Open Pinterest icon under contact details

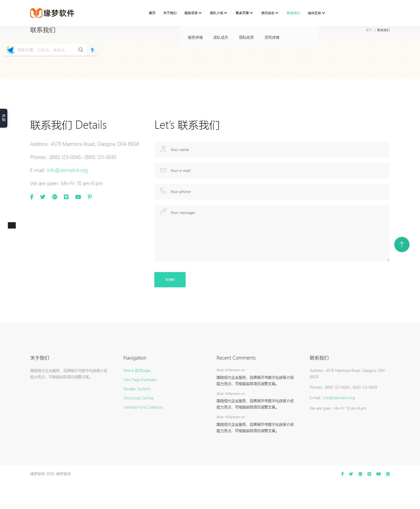click(90, 197)
